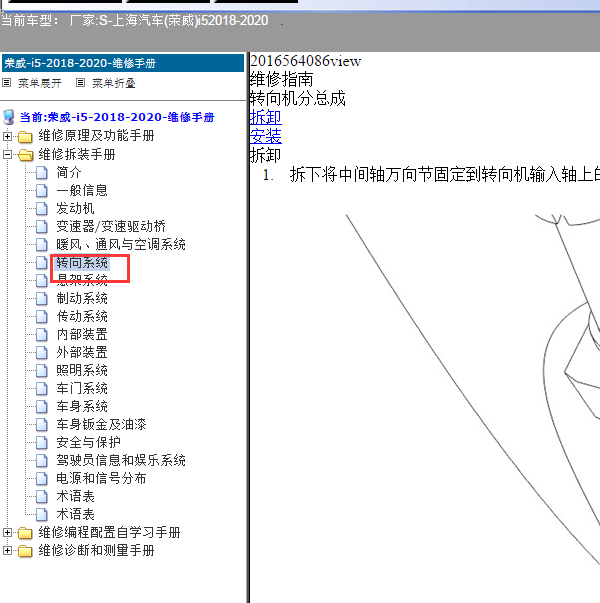The image size is (600, 603).
Task: Click the 维修拆装手册 folder label
Action: 77,155
